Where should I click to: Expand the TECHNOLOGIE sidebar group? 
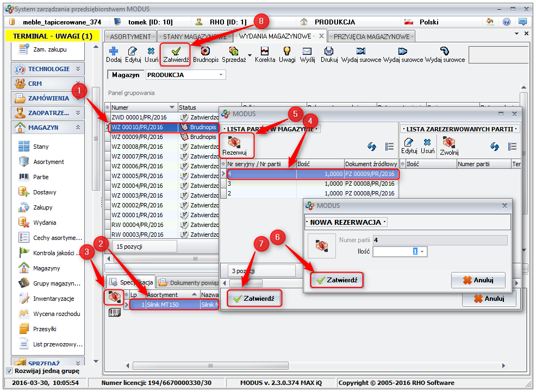click(78, 69)
